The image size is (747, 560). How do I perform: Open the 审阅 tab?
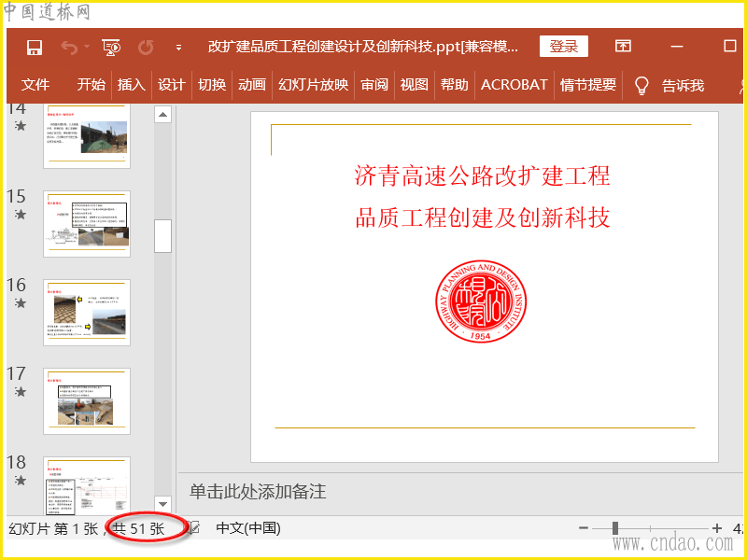(x=374, y=85)
